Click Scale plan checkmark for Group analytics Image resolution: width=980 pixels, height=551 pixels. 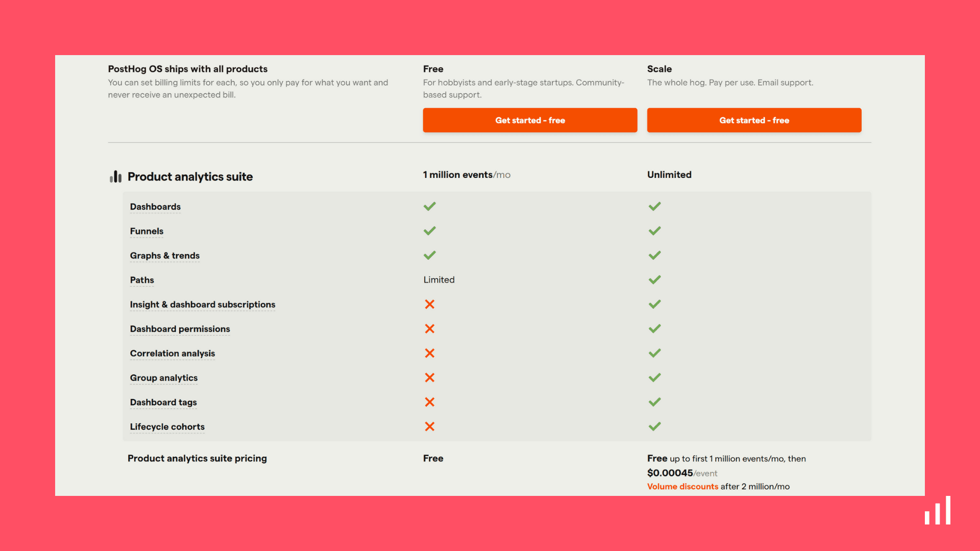tap(655, 378)
